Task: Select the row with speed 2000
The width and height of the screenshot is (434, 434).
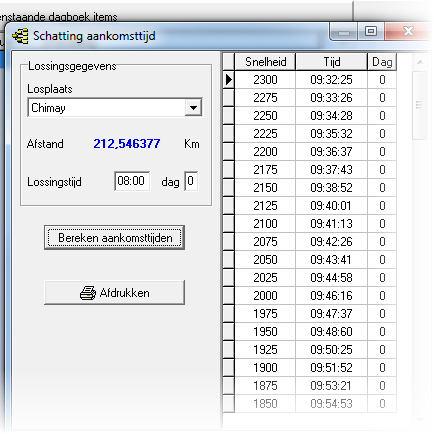Action: click(x=310, y=296)
